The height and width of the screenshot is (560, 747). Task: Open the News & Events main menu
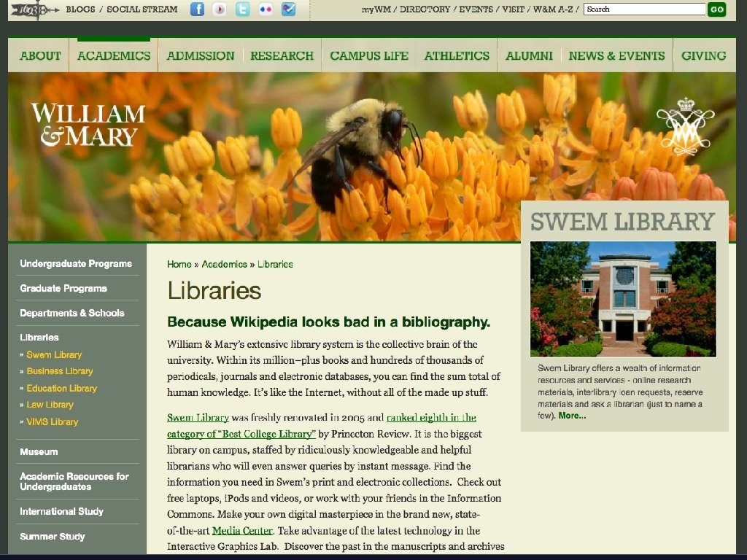(x=617, y=55)
